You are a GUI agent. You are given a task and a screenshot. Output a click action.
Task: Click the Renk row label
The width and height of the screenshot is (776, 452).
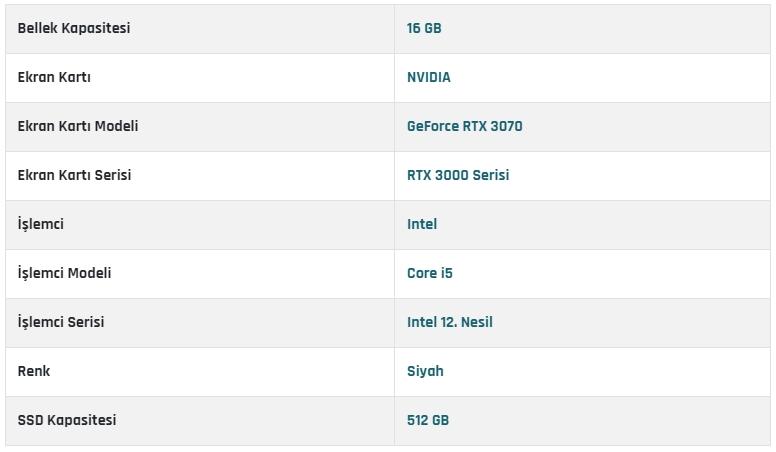pyautogui.click(x=34, y=371)
